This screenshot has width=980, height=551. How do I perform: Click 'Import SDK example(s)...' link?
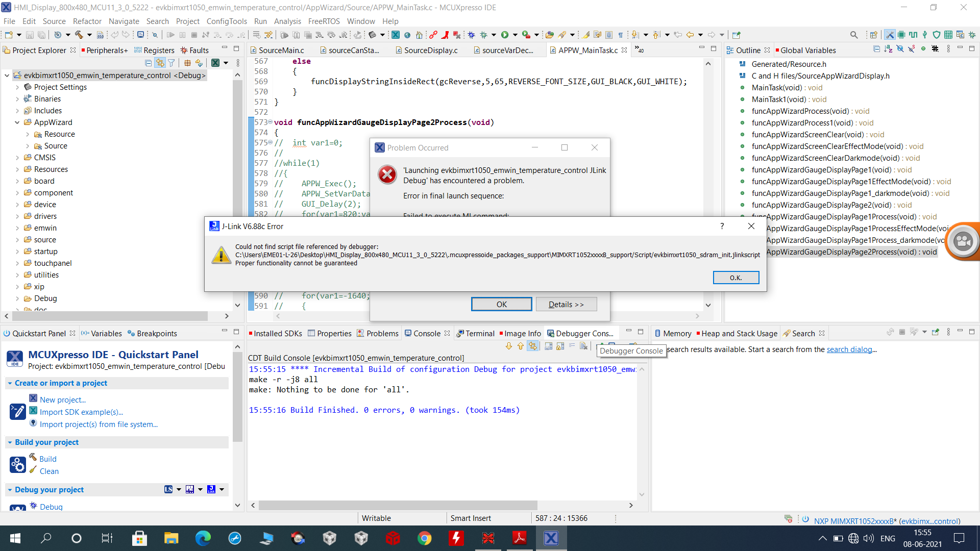tap(81, 412)
